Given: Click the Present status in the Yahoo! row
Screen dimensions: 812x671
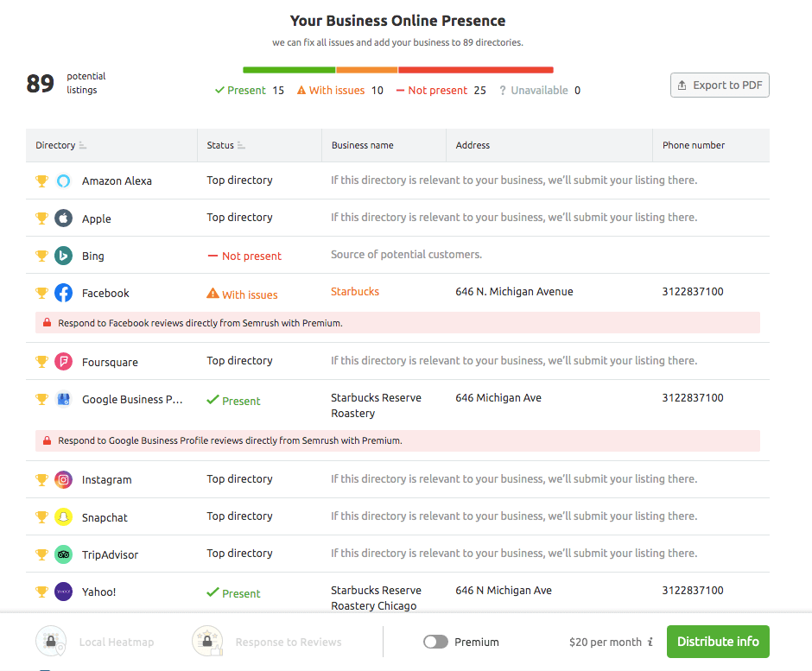Looking at the screenshot, I should click(233, 593).
